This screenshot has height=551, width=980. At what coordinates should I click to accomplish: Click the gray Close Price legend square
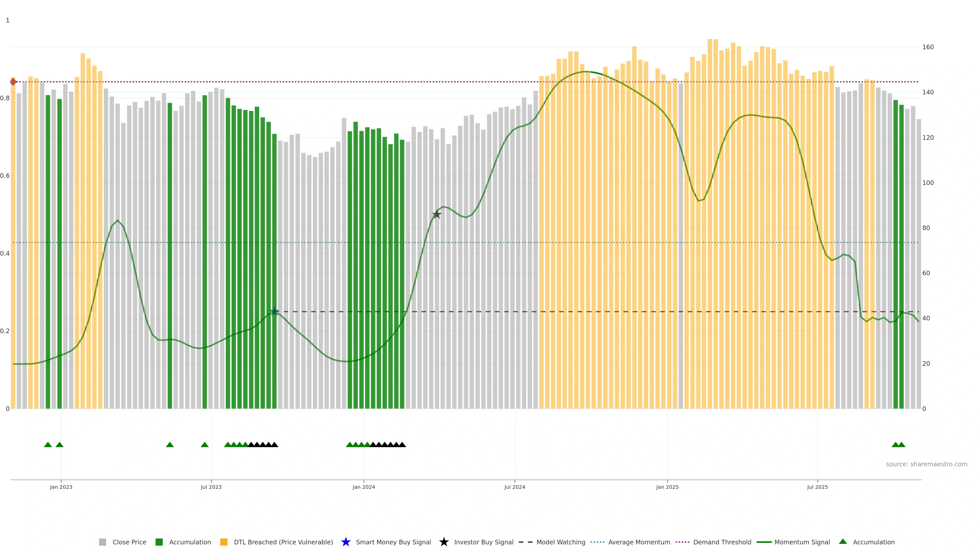point(102,542)
